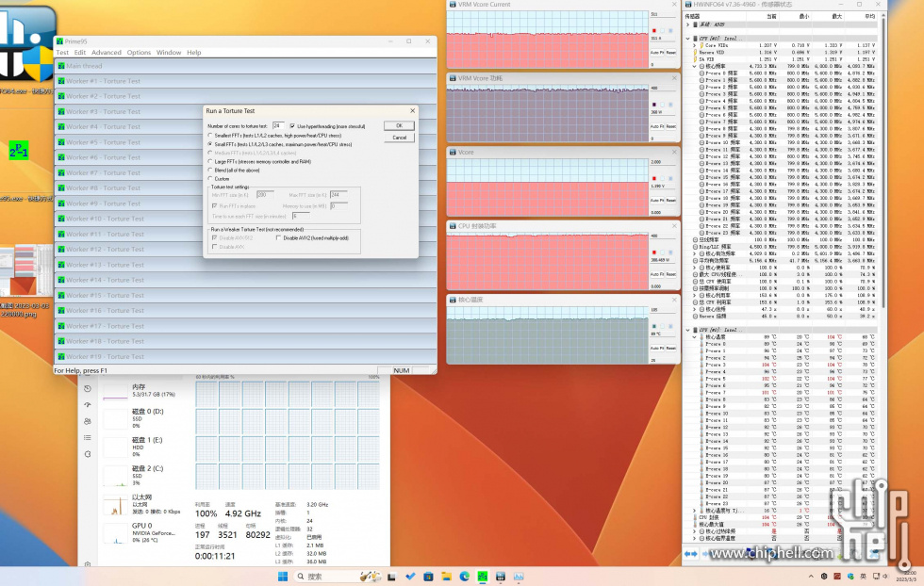Open Task Manager Services sidebar icon
The image size is (924, 586).
point(88,454)
